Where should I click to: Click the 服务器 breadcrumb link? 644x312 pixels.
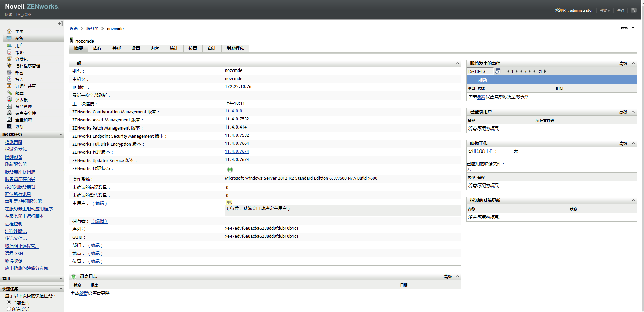tap(92, 29)
